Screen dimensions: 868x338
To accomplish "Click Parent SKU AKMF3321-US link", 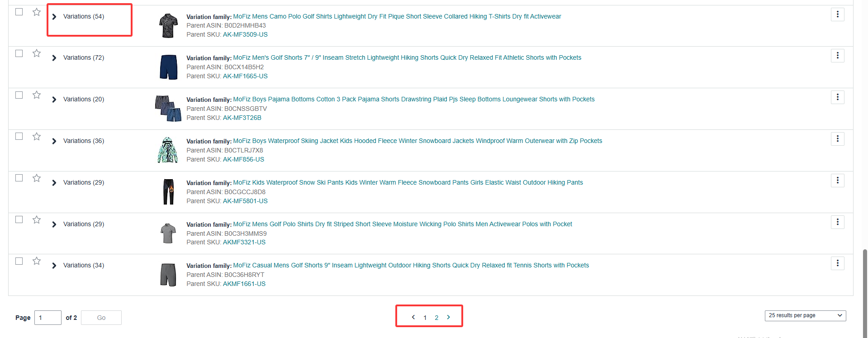I will tap(244, 242).
